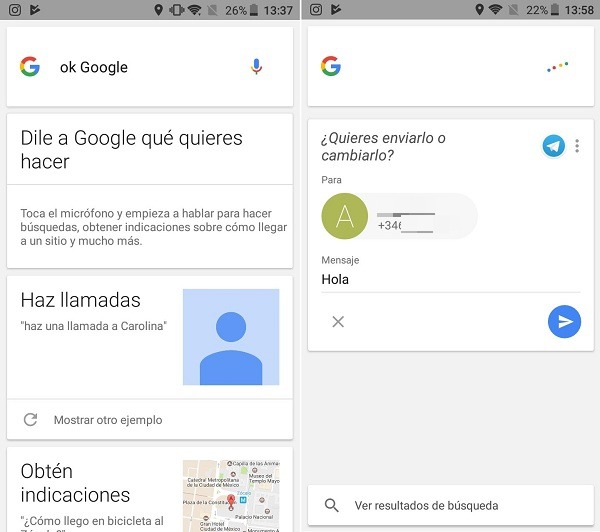The height and width of the screenshot is (532, 600).
Task: Click the Telegram app icon in message card
Action: tap(553, 146)
